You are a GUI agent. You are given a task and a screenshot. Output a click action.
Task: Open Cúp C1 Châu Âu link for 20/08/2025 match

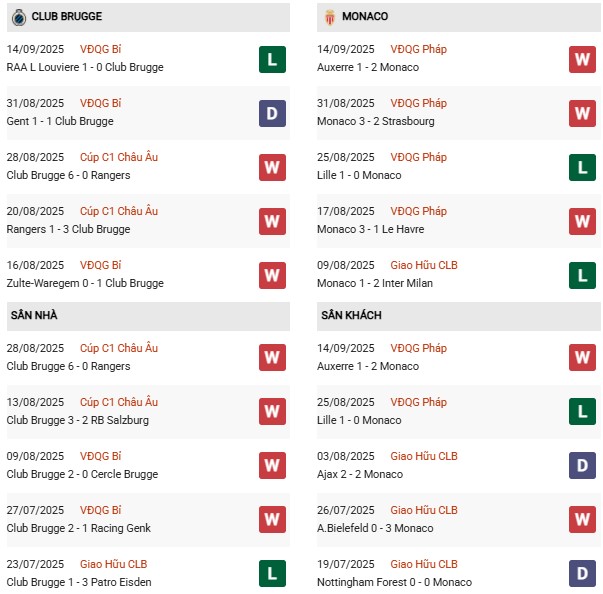click(x=119, y=211)
